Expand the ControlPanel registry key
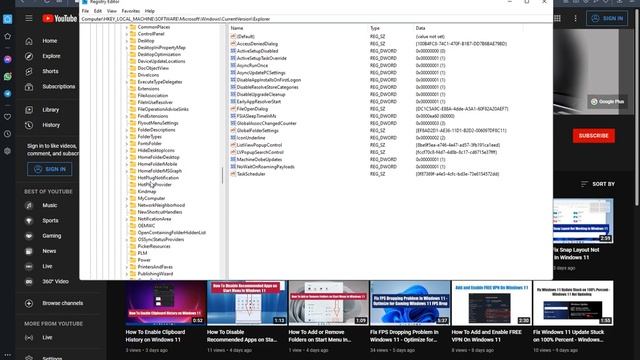 [127, 34]
